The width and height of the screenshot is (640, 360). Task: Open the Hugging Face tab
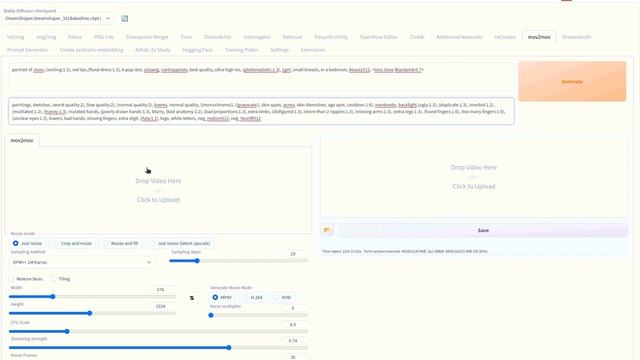pyautogui.click(x=197, y=50)
